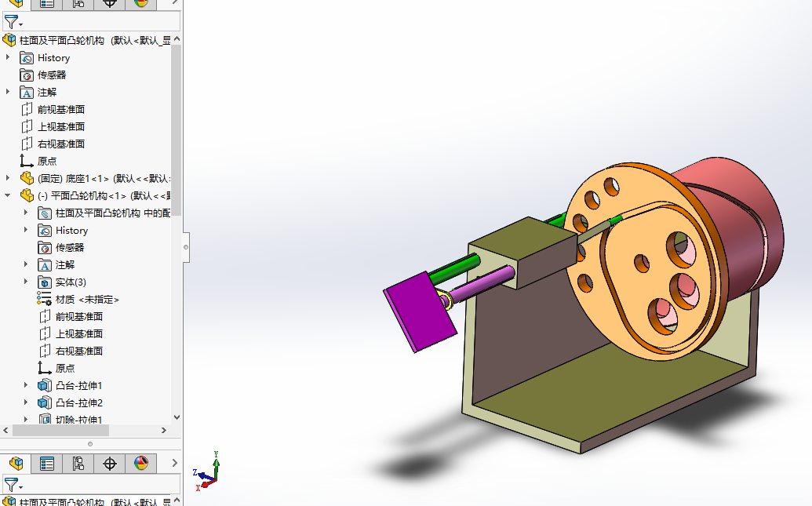This screenshot has height=506, width=812.
Task: Select the 底座1<1> part icon
Action: pyautogui.click(x=27, y=178)
